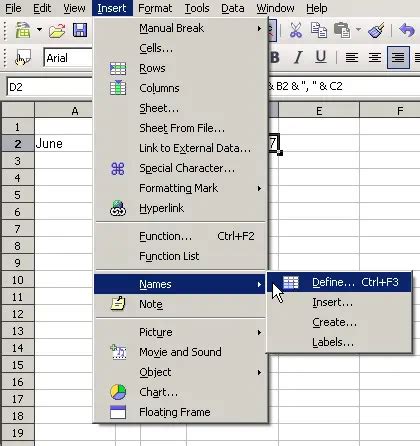Open the Data menu

pyautogui.click(x=233, y=8)
